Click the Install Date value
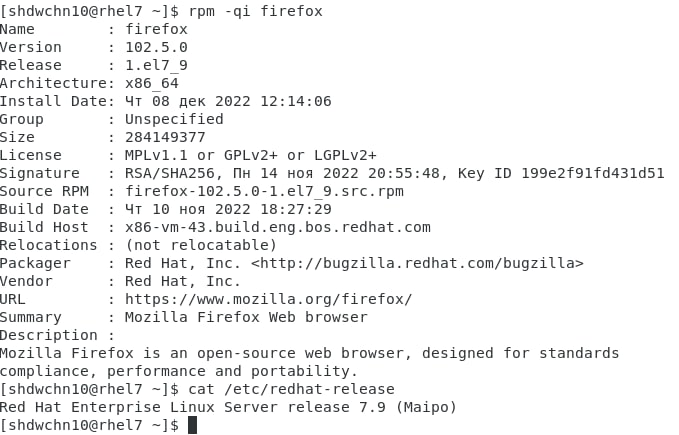679x435 pixels. pos(228,101)
